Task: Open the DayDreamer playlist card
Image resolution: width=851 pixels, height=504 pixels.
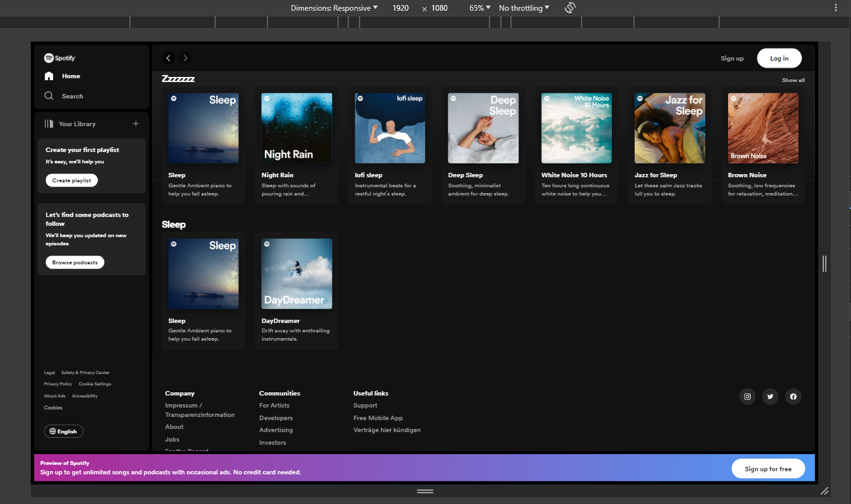Action: pos(296,291)
